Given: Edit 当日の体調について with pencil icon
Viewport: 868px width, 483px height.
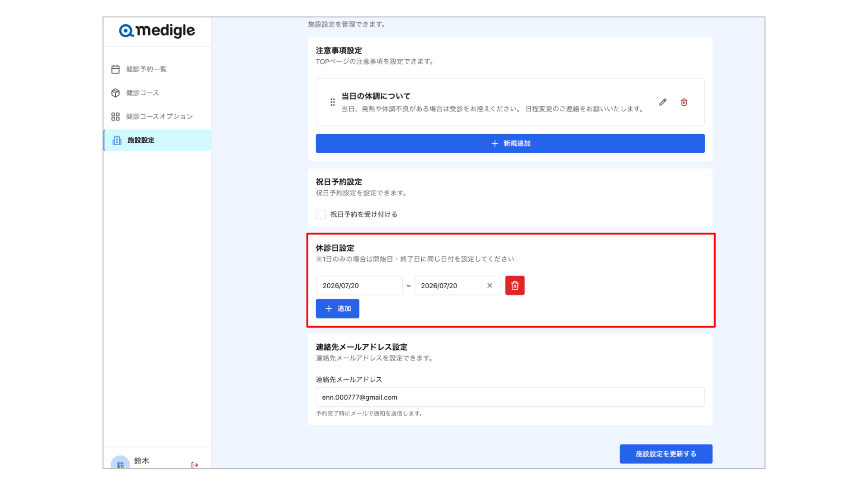Looking at the screenshot, I should (663, 102).
